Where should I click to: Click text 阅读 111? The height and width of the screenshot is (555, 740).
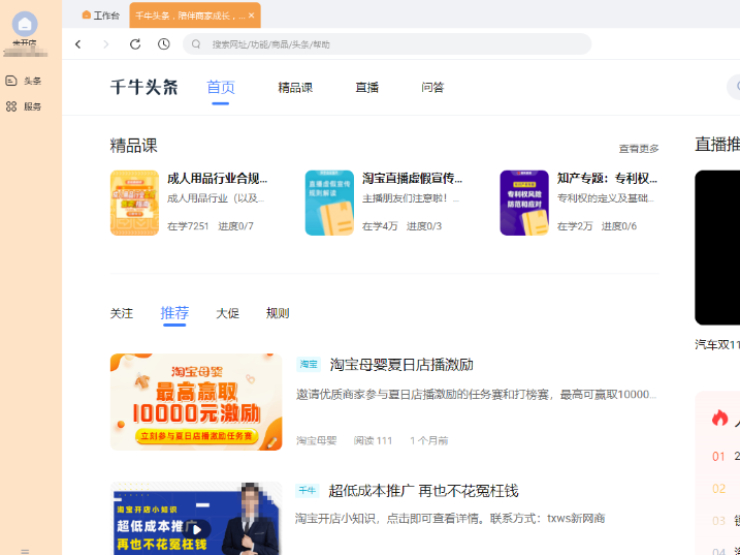[x=373, y=440]
